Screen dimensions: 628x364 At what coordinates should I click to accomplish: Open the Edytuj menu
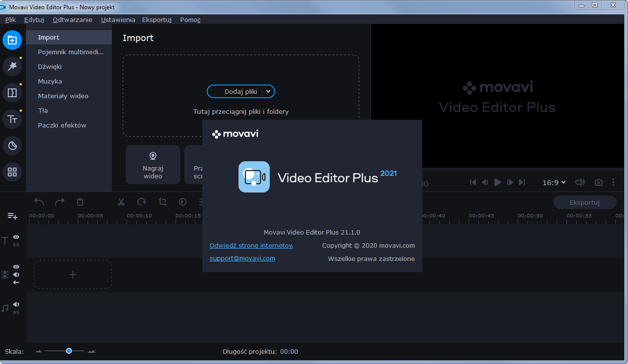34,20
